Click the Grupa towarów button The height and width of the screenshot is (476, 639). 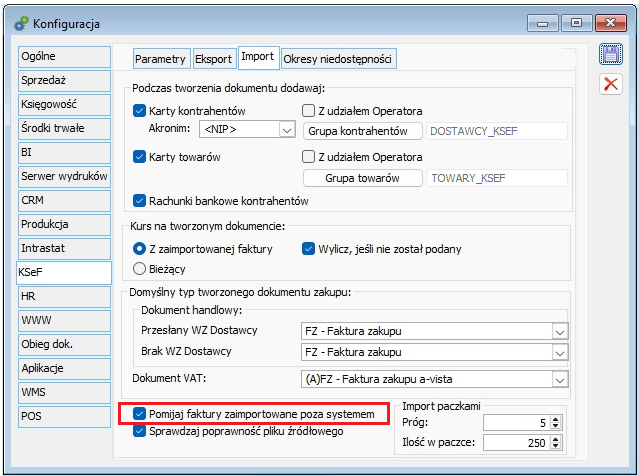coord(363,178)
